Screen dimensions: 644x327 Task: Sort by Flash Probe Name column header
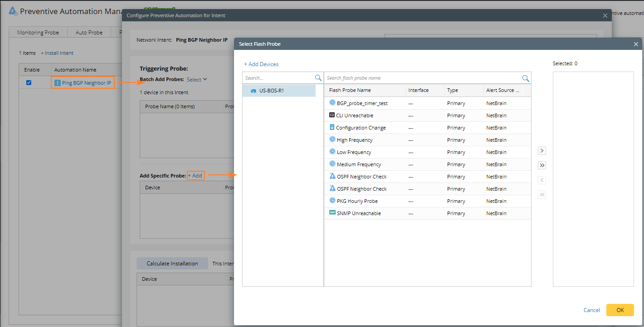pyautogui.click(x=350, y=91)
